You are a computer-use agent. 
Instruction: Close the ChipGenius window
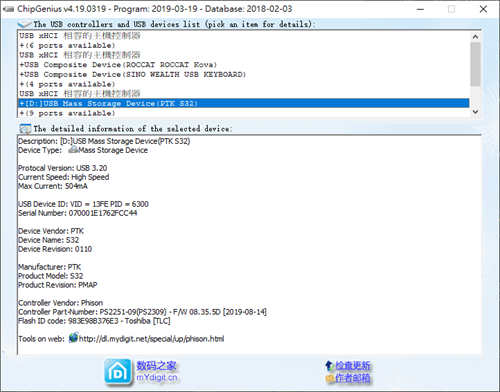click(x=483, y=9)
